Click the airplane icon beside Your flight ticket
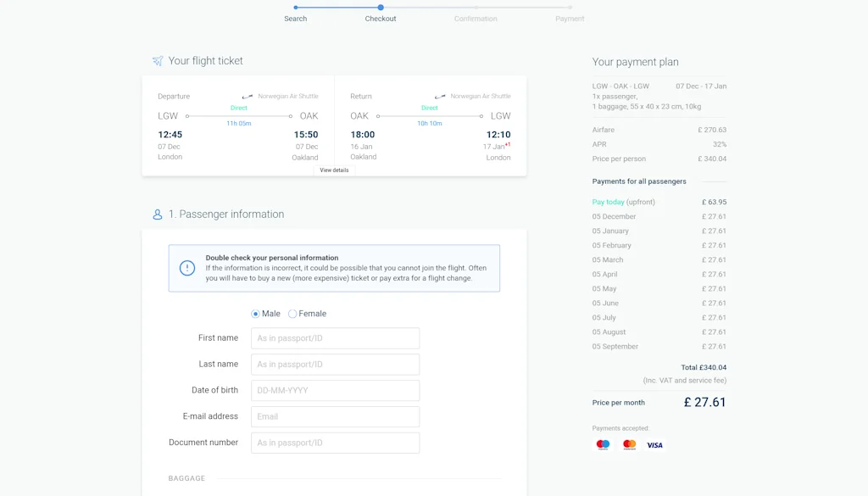 tap(157, 61)
